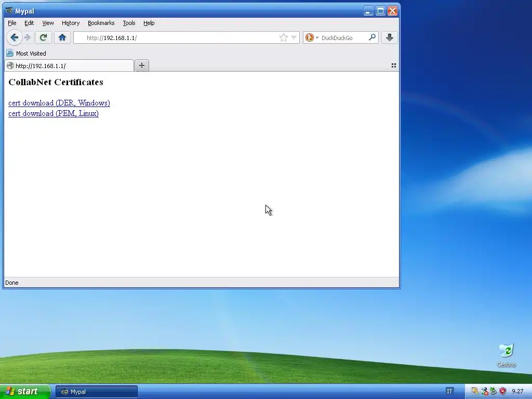This screenshot has width=532, height=399.
Task: Open a new tab with the plus button
Action: (142, 65)
